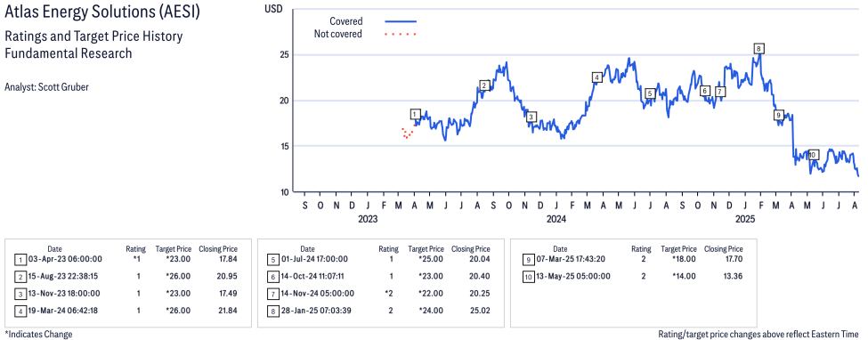
Task: Click the 2024 year label under chart
Action: point(556,219)
